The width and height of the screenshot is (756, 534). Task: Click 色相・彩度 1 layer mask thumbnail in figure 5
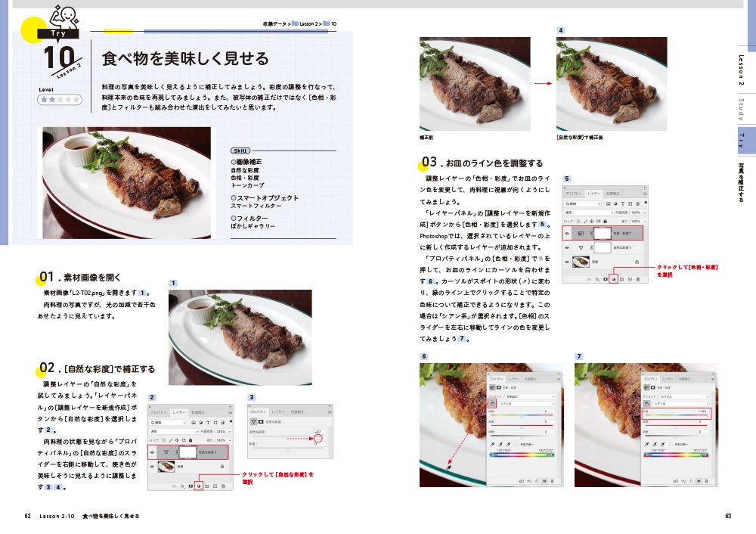coord(603,234)
